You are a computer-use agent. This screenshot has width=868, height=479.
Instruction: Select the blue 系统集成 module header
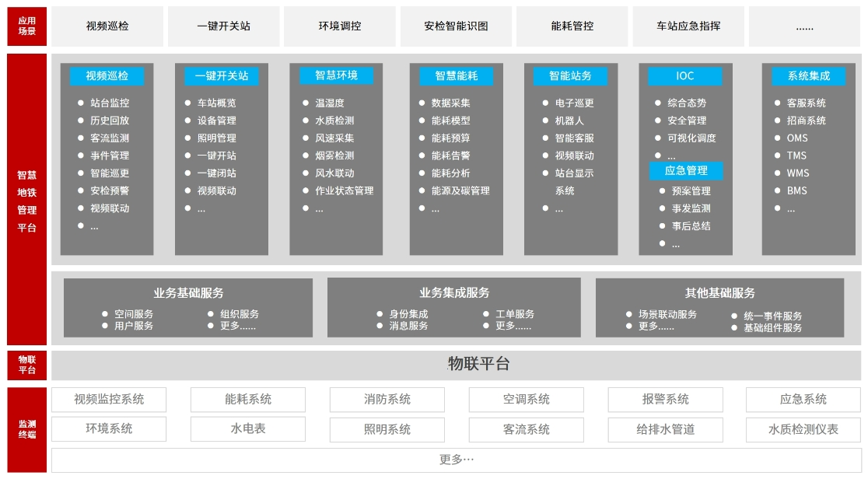point(809,76)
